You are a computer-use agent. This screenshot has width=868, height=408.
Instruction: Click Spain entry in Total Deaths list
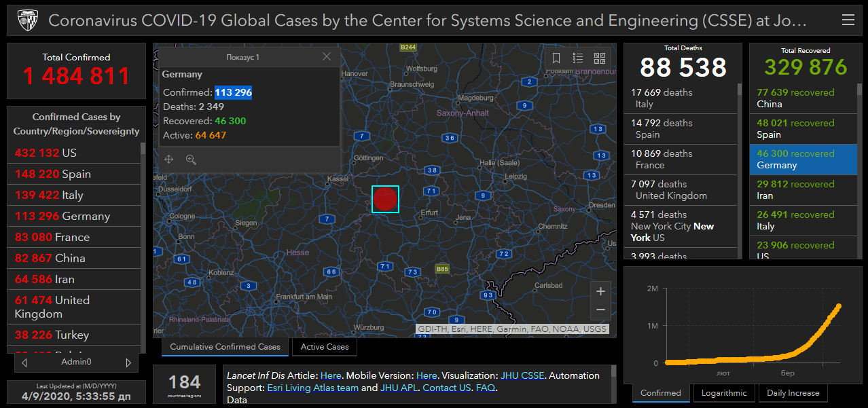pos(681,129)
